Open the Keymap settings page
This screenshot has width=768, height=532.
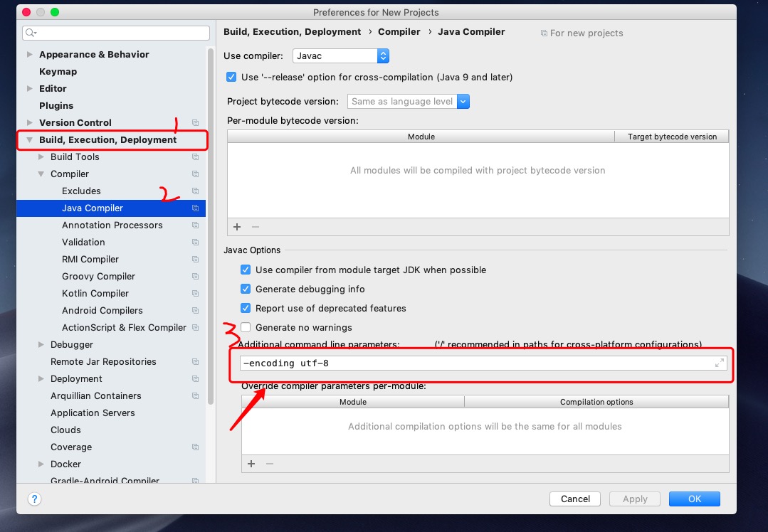pyautogui.click(x=58, y=72)
